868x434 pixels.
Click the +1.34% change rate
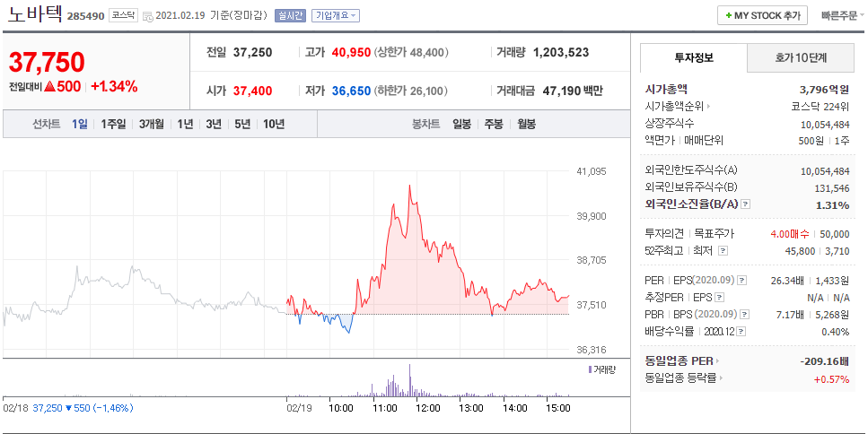[x=114, y=86]
